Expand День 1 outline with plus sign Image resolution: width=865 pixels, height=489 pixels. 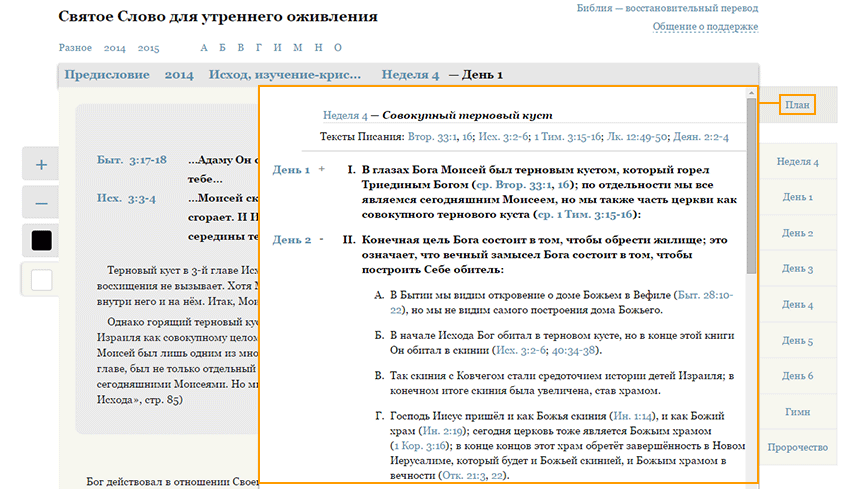pos(322,169)
